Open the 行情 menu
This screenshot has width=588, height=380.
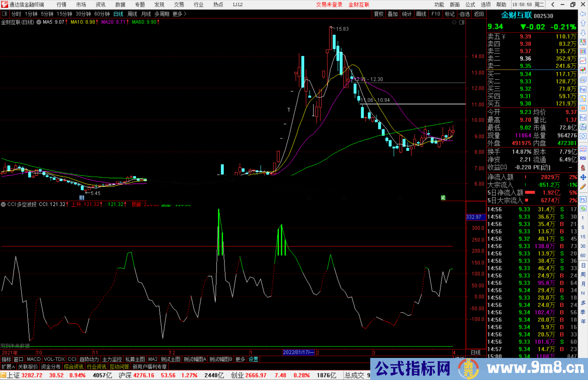61,5
